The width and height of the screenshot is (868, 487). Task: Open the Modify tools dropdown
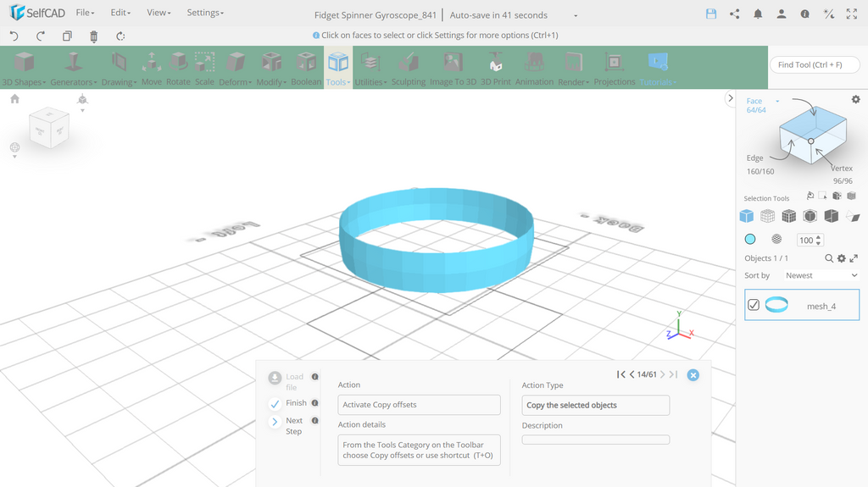(x=271, y=68)
